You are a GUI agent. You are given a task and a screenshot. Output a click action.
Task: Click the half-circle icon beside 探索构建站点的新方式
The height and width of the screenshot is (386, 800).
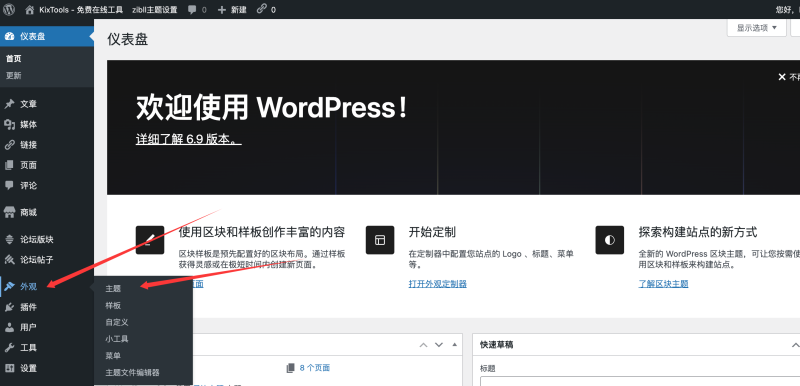point(610,240)
